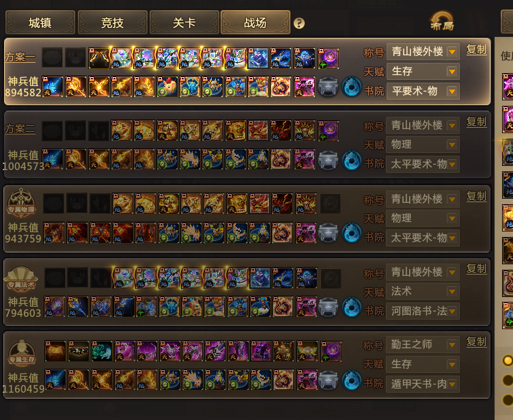This screenshot has width=513, height=420.
Task: Select the bottom radio button on right edge
Action: [x=508, y=400]
